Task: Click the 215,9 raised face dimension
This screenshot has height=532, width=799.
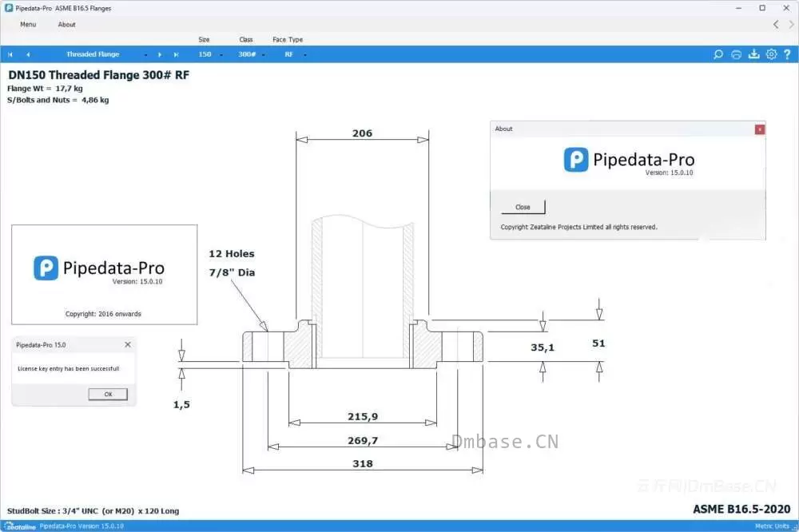Action: [363, 416]
